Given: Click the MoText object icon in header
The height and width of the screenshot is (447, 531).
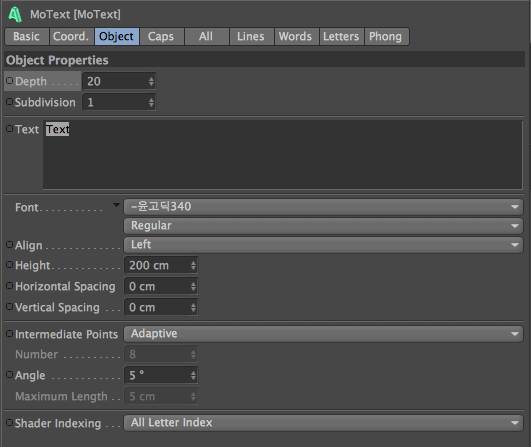Looking at the screenshot, I should [x=15, y=15].
